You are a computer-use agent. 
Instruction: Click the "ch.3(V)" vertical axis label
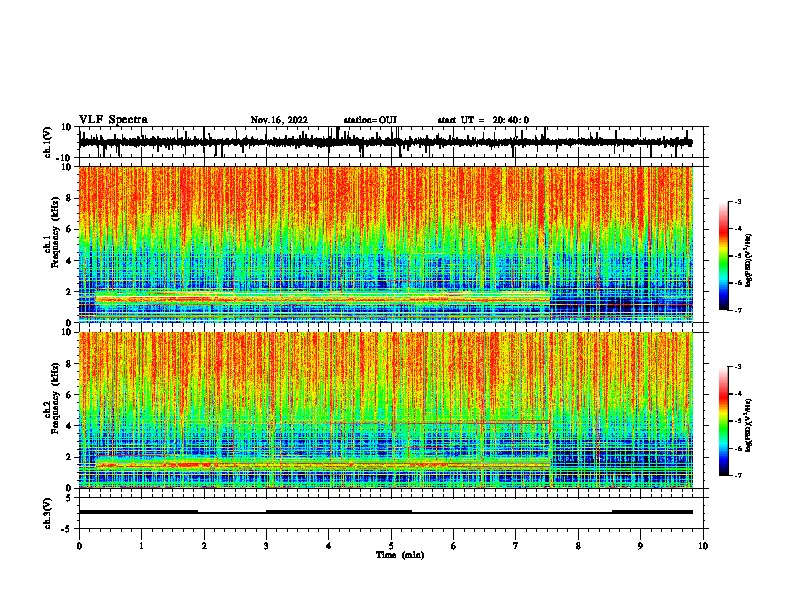48,514
